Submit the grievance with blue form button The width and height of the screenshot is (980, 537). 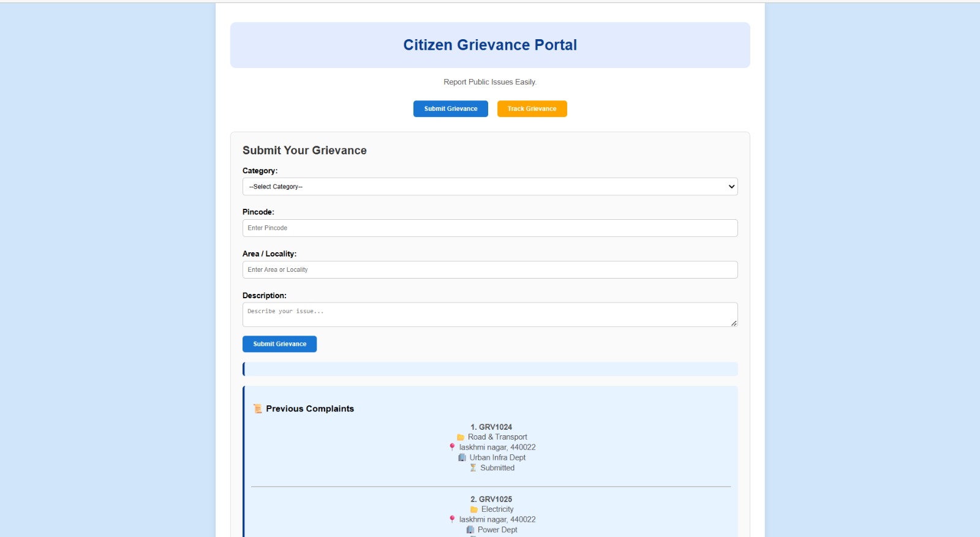(x=279, y=344)
